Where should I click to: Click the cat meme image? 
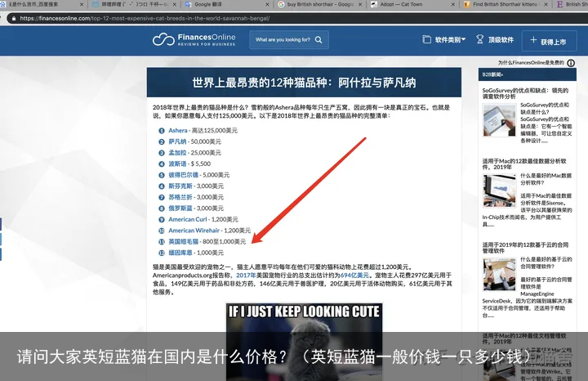[304, 342]
